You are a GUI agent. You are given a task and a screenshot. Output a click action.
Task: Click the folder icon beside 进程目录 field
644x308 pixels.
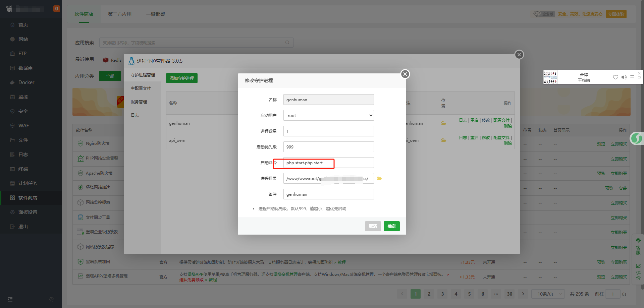pos(379,179)
